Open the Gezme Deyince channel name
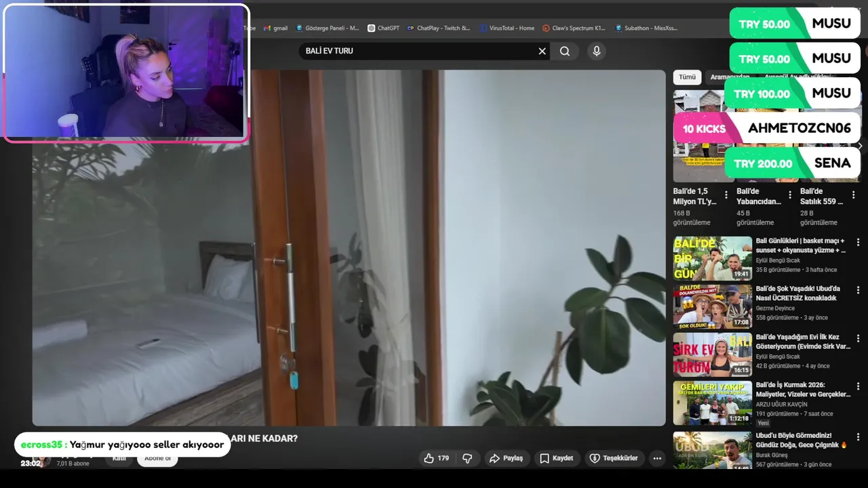Viewport: 868px width, 488px height. (775, 308)
